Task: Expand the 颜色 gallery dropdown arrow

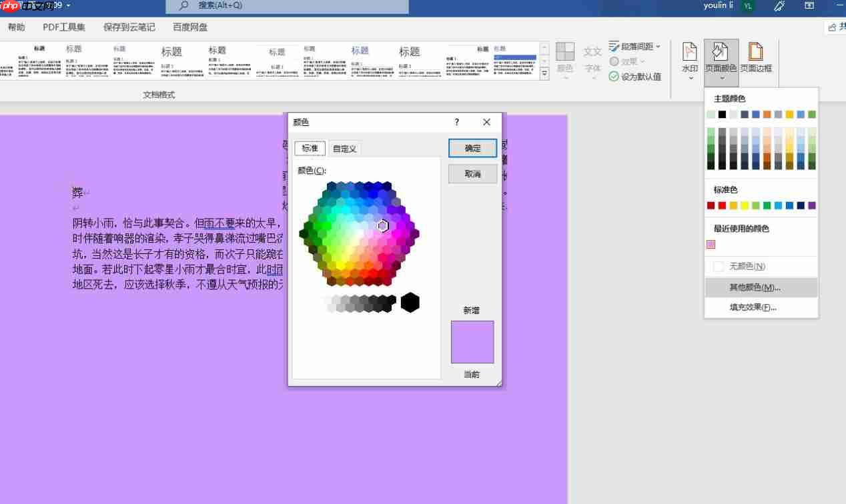Action: pos(566,78)
